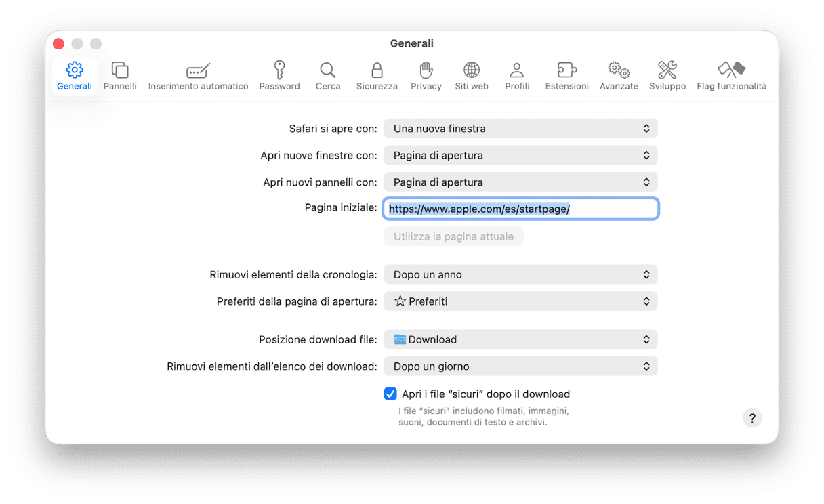Click the Pagina iniziale URL field

[x=520, y=209]
